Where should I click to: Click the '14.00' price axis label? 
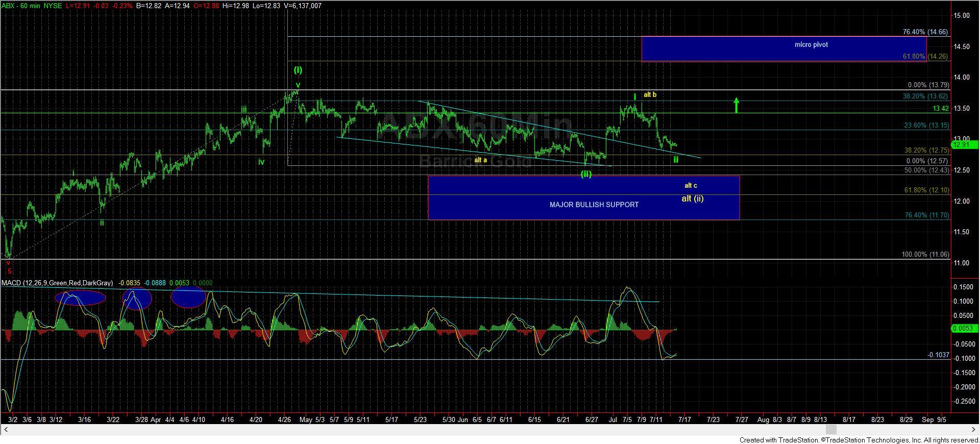962,78
